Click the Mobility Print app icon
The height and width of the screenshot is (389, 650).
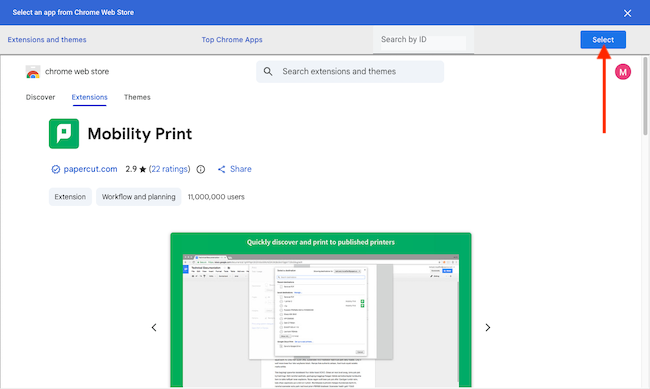point(64,134)
